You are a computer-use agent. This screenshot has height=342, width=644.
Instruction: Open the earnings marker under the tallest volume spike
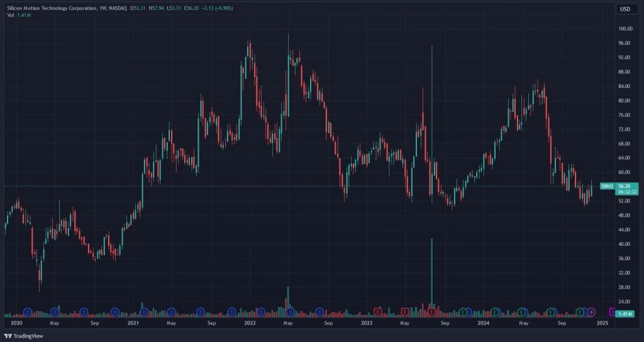point(432,312)
